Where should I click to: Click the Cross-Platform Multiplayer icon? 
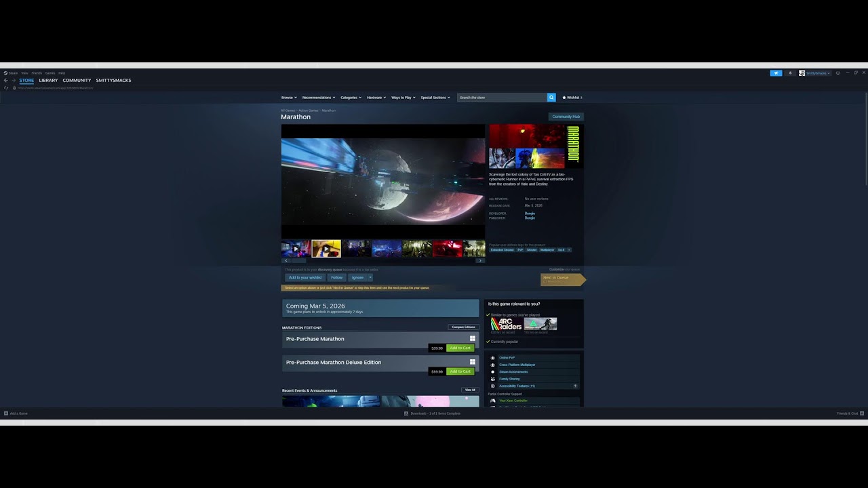pos(493,365)
